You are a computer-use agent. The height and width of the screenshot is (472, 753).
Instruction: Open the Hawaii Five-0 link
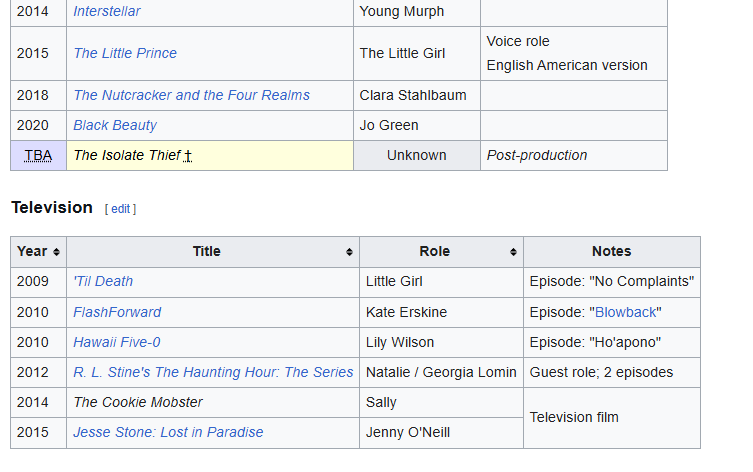tap(117, 342)
